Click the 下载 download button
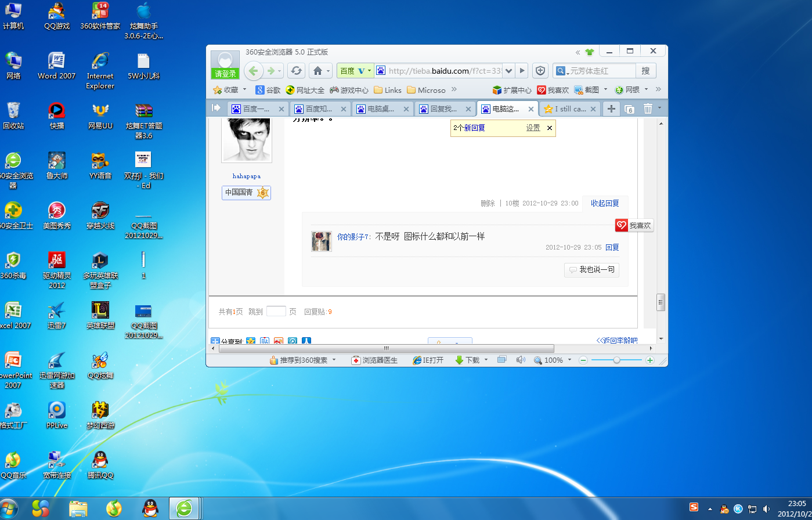 467,360
